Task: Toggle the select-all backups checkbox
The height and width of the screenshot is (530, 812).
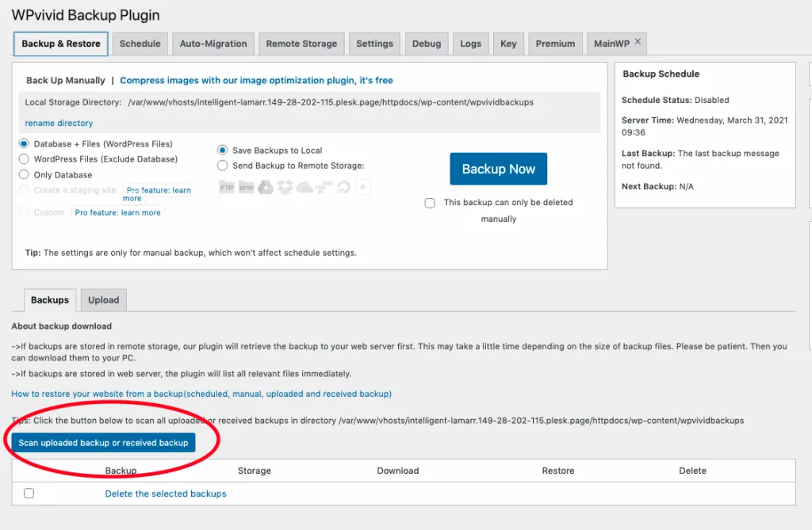Action: coord(29,492)
